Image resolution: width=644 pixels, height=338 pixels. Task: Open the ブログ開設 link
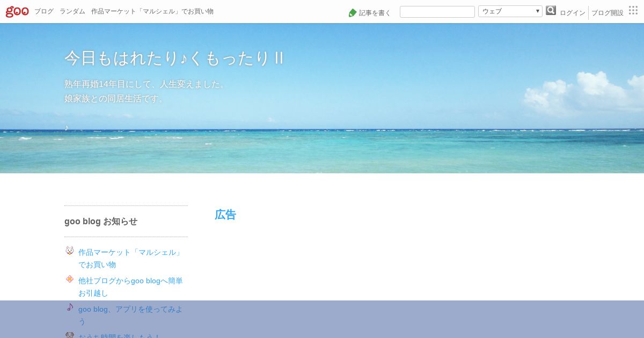[608, 13]
